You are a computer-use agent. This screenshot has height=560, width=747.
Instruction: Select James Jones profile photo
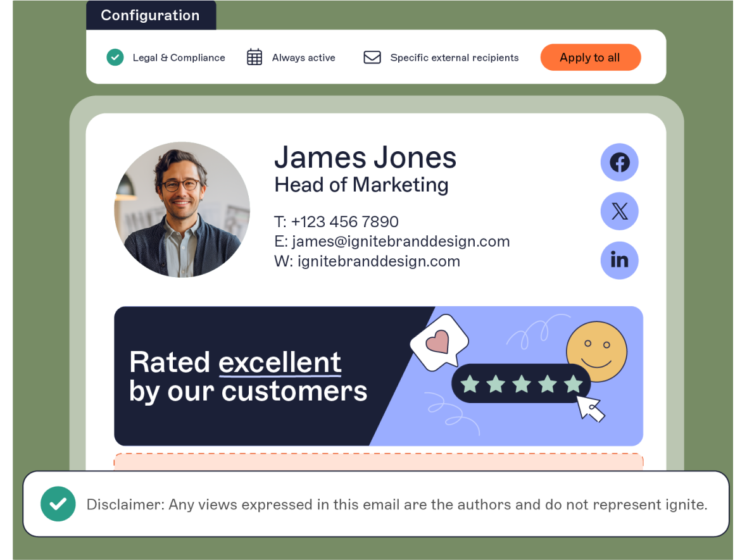[182, 209]
